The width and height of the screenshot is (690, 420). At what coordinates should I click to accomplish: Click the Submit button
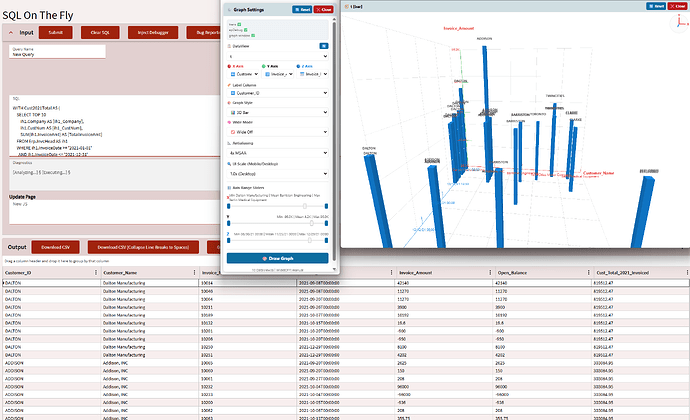55,33
